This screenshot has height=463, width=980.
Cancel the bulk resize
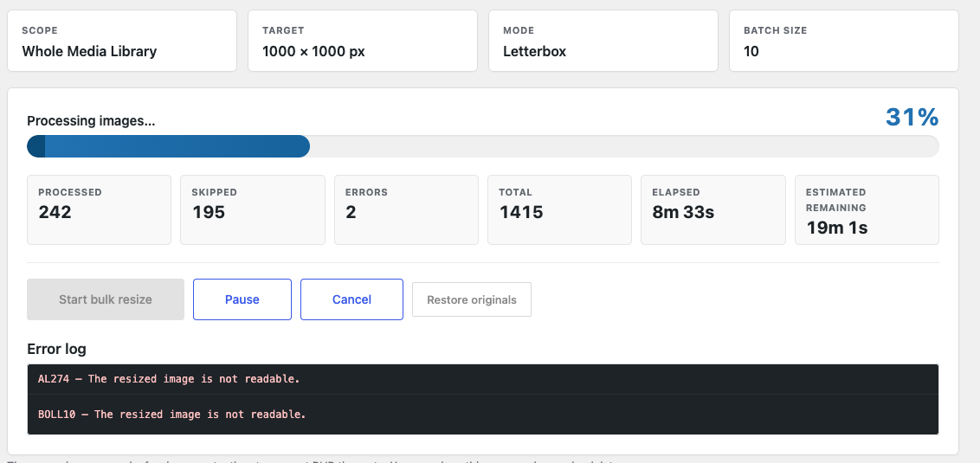pos(351,299)
